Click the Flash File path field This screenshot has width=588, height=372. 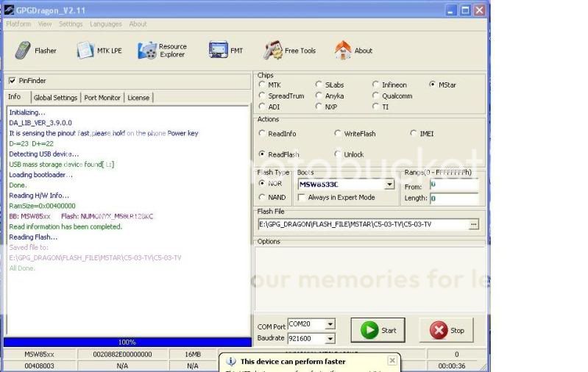(364, 224)
